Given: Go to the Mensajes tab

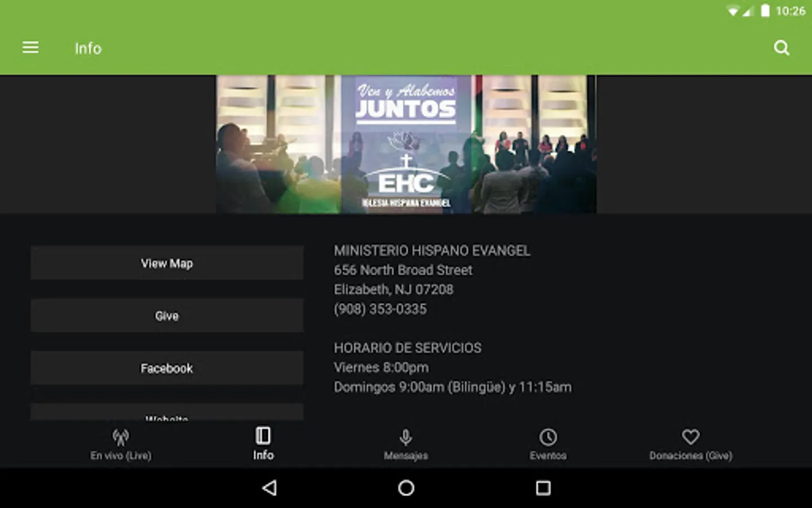Looking at the screenshot, I should [x=406, y=445].
